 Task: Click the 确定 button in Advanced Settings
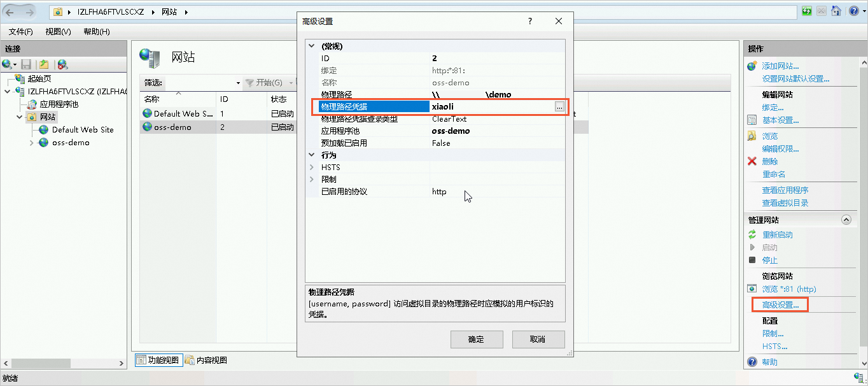click(x=476, y=339)
